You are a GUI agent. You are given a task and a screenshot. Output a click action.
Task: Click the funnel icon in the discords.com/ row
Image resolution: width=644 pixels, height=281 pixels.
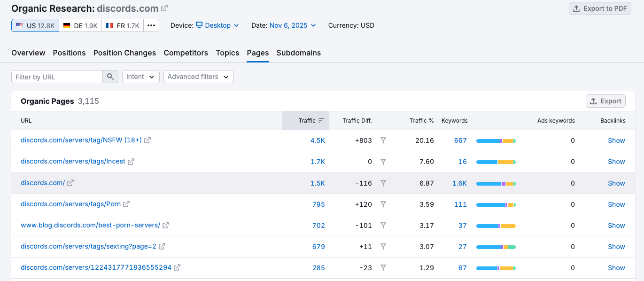383,183
